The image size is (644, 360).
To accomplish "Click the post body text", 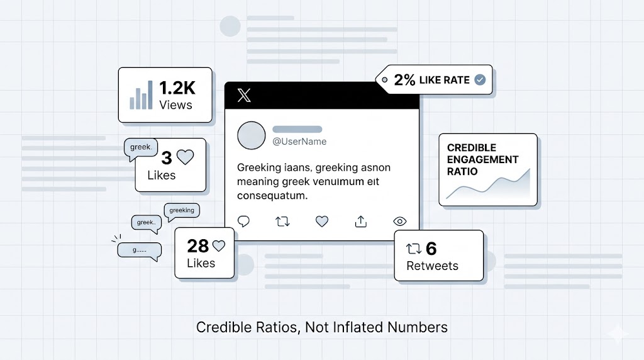I will (x=313, y=181).
